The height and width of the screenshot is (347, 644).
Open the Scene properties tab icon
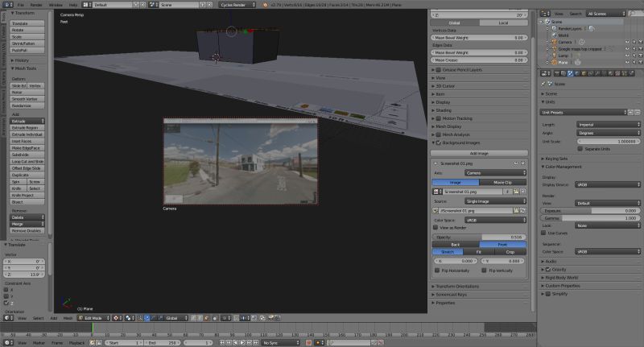coord(571,73)
